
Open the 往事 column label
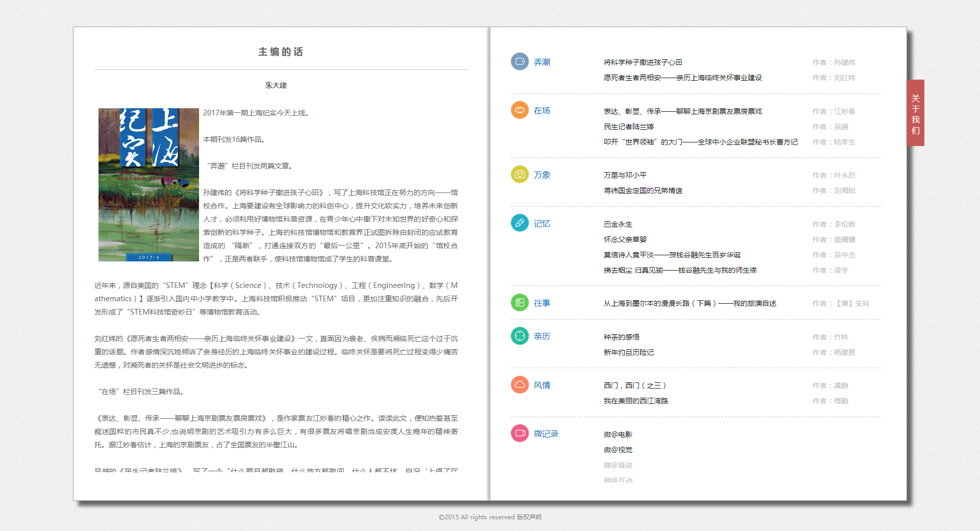[542, 303]
